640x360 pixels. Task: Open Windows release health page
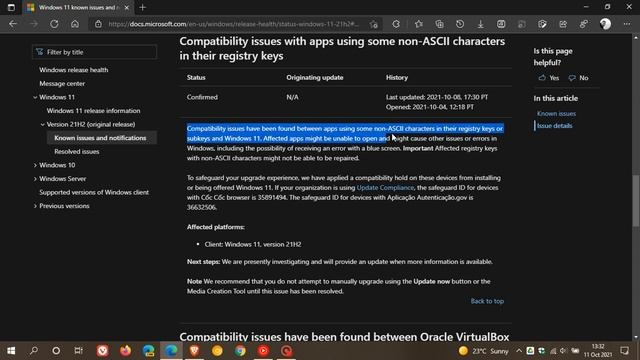click(x=73, y=70)
